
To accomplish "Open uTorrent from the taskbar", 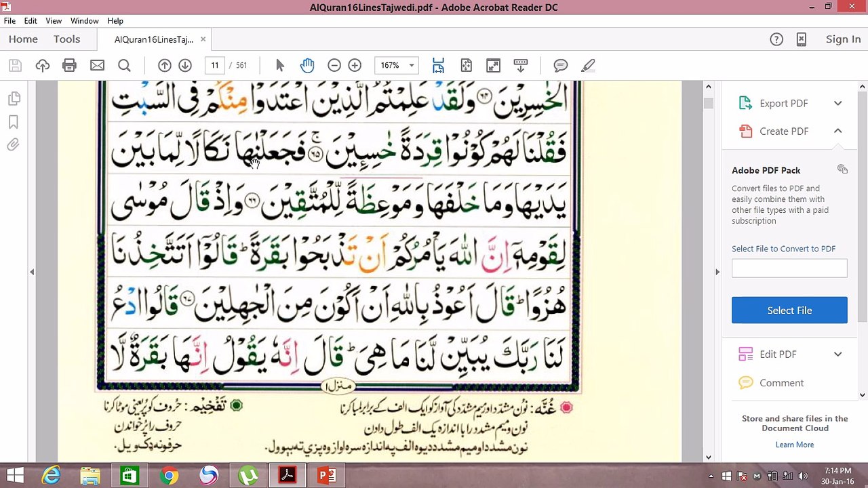I will pyautogui.click(x=248, y=475).
